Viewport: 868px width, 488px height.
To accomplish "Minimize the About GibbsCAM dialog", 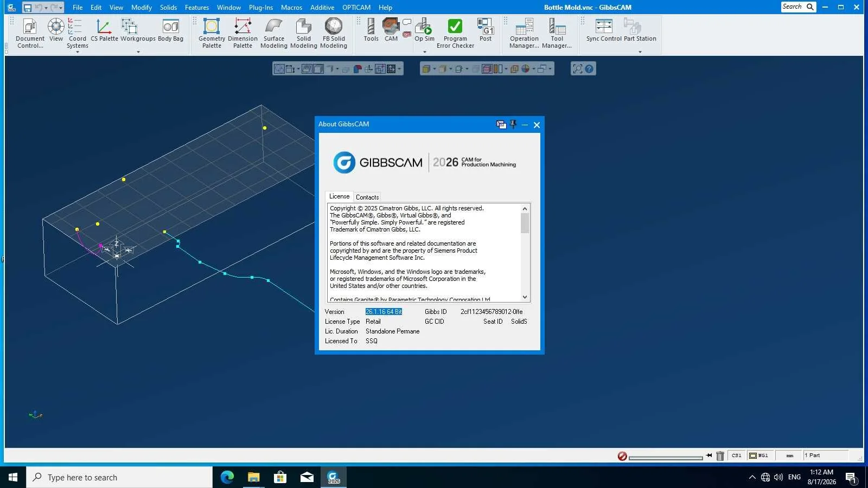I will pyautogui.click(x=525, y=125).
